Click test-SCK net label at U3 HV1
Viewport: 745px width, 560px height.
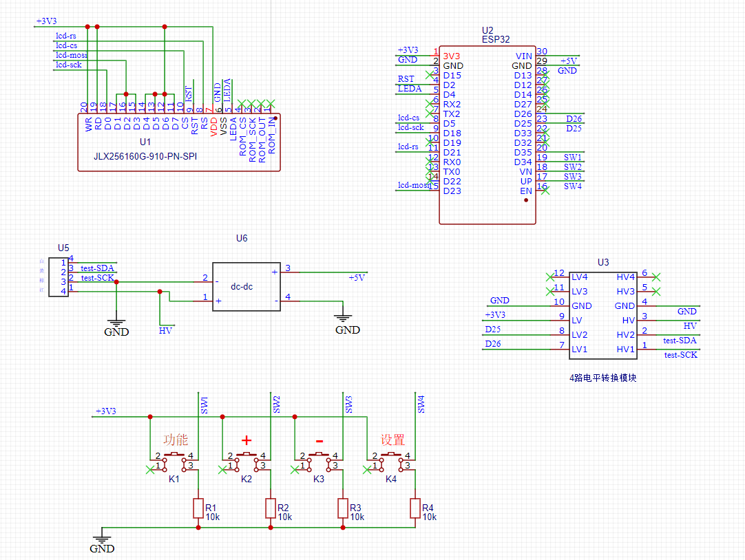point(681,354)
